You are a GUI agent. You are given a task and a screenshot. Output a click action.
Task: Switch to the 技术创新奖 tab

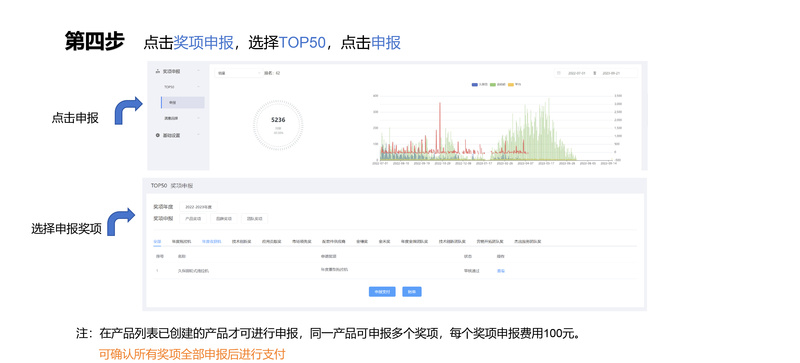[241, 241]
